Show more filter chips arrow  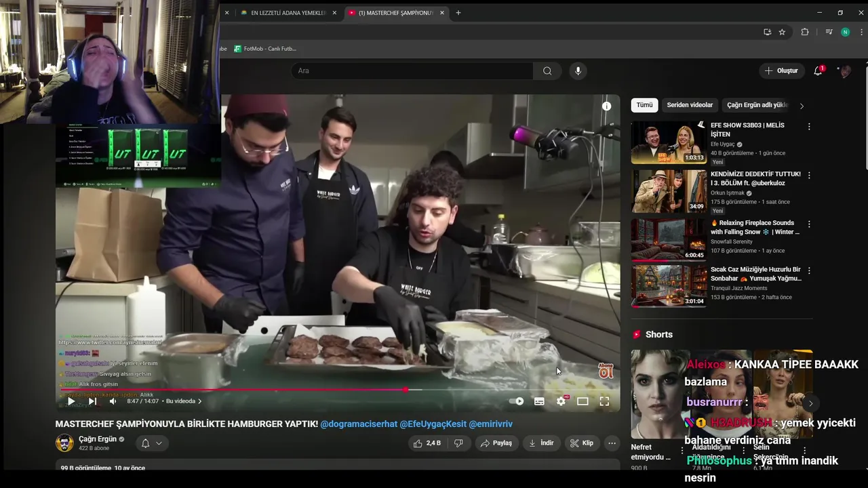click(x=802, y=106)
